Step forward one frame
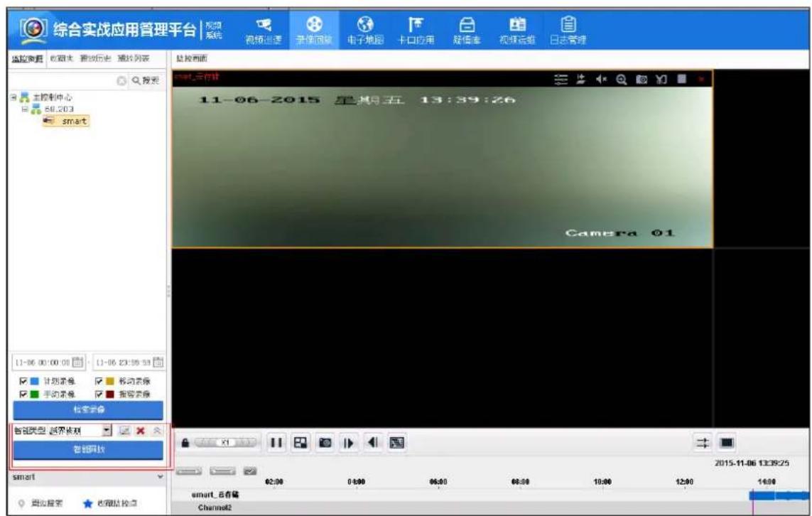 pos(349,443)
